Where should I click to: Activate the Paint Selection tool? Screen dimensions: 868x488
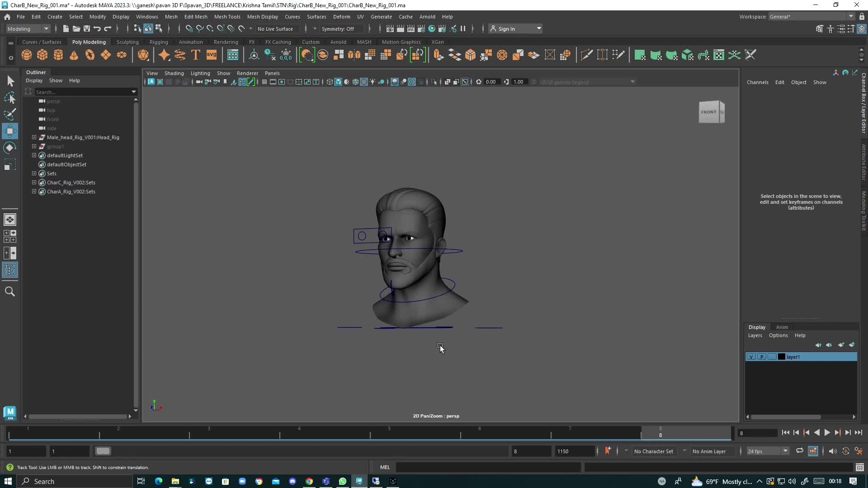coord(10,114)
